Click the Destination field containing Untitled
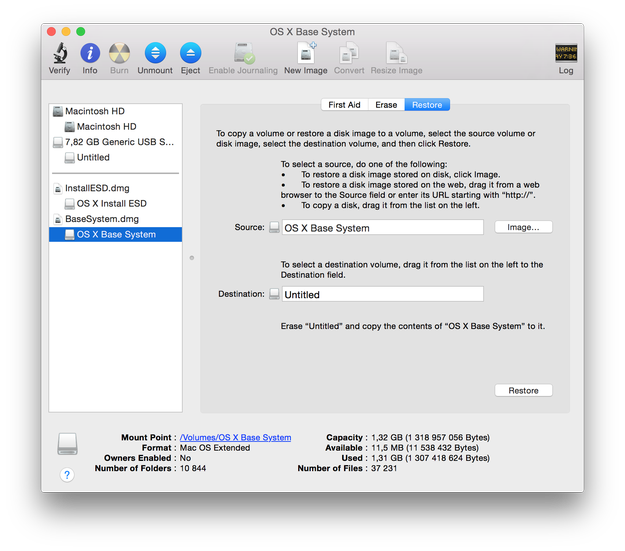This screenshot has height=551, width=625. [383, 294]
